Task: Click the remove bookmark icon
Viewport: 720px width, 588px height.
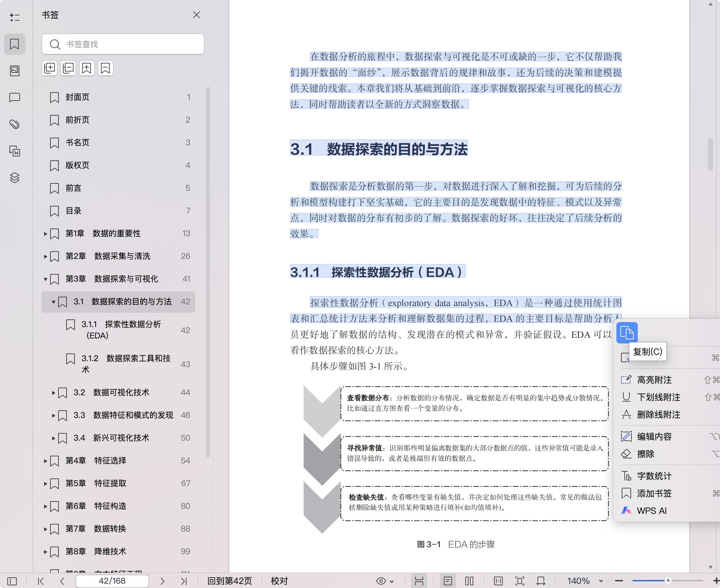Action: [105, 68]
